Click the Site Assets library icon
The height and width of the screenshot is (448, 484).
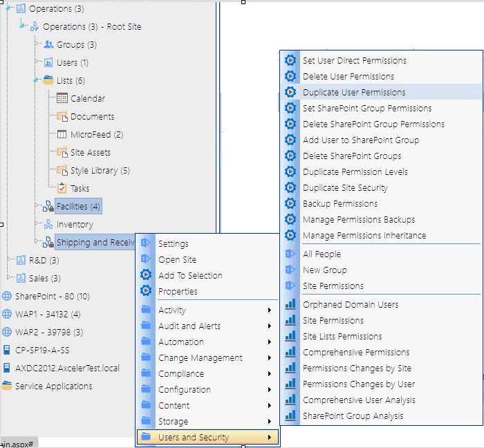(62, 152)
